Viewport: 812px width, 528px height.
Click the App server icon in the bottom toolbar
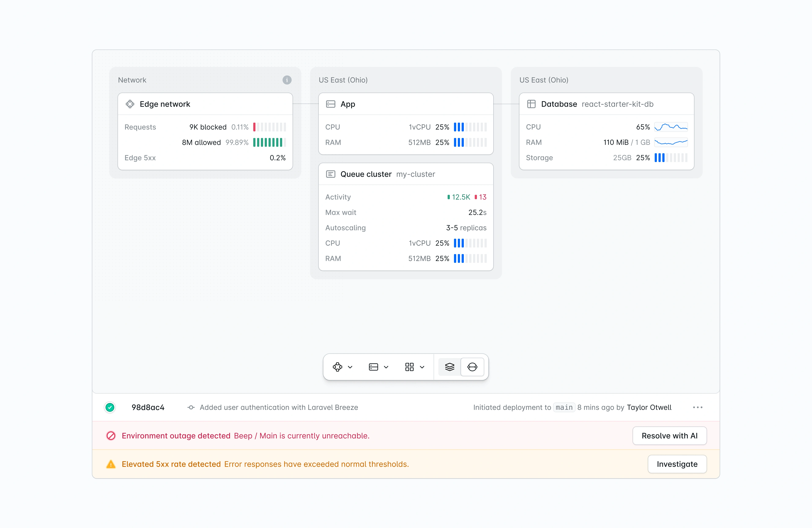click(x=374, y=367)
